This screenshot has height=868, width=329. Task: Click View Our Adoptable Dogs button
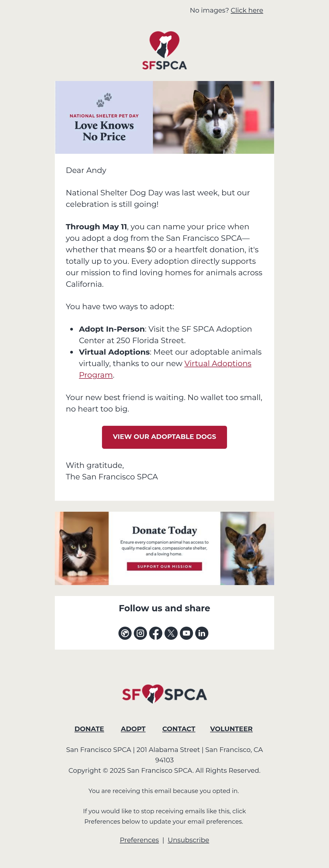(x=164, y=437)
